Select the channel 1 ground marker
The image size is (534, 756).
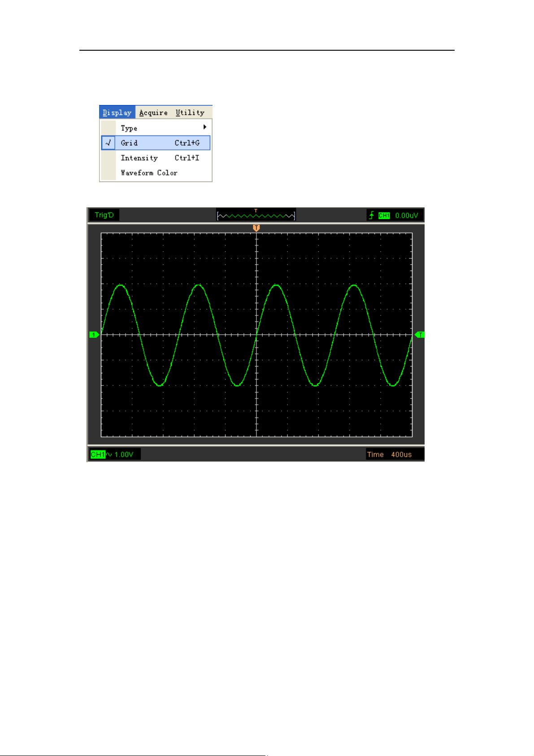click(x=94, y=335)
